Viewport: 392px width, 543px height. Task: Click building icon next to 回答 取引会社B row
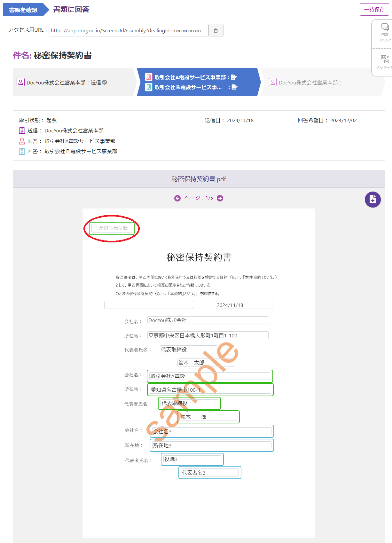22,151
